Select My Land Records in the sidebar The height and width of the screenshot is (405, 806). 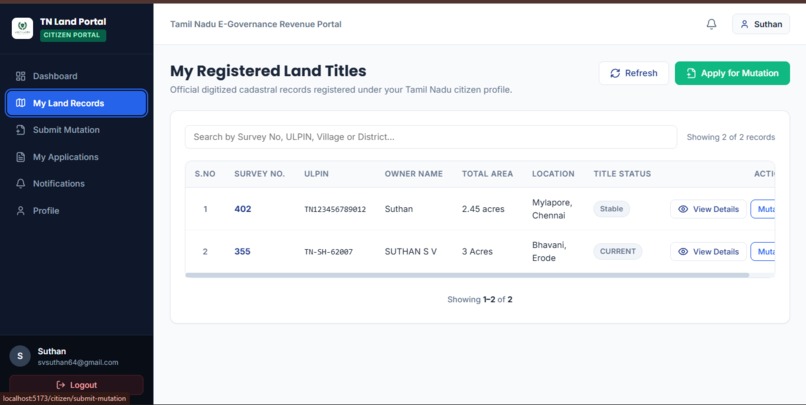tap(77, 103)
